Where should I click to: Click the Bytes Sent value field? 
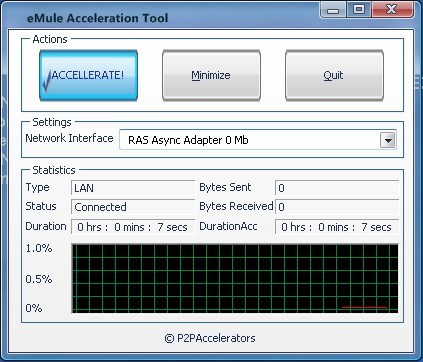[337, 188]
